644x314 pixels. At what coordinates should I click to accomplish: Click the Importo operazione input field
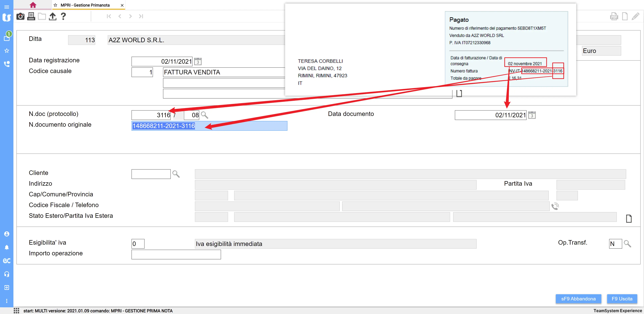coord(176,255)
